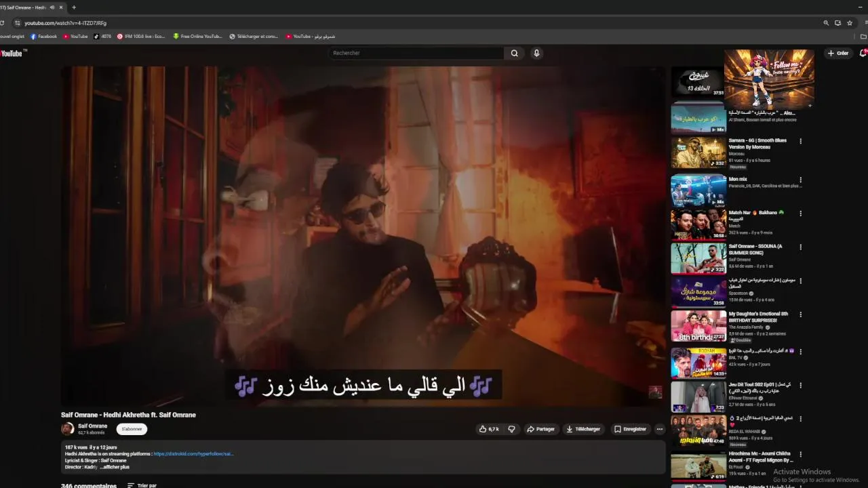This screenshot has width=868, height=488.
Task: Open Trier par comments sorting
Action: 142,485
